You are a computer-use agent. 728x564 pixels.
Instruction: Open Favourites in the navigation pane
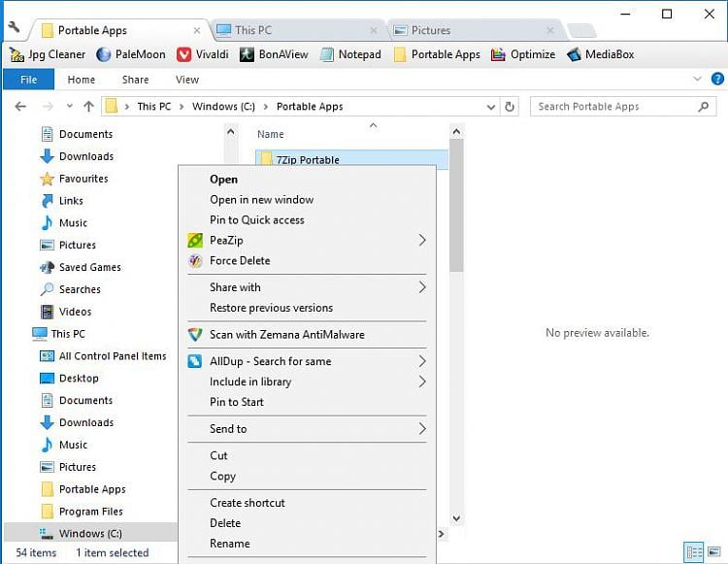coord(75,179)
